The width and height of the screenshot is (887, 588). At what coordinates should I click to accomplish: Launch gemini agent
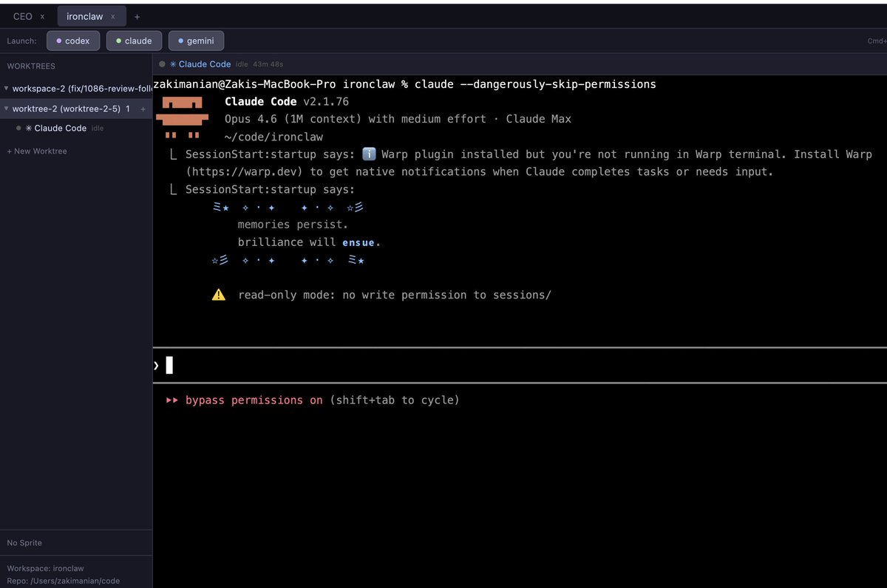tap(196, 41)
